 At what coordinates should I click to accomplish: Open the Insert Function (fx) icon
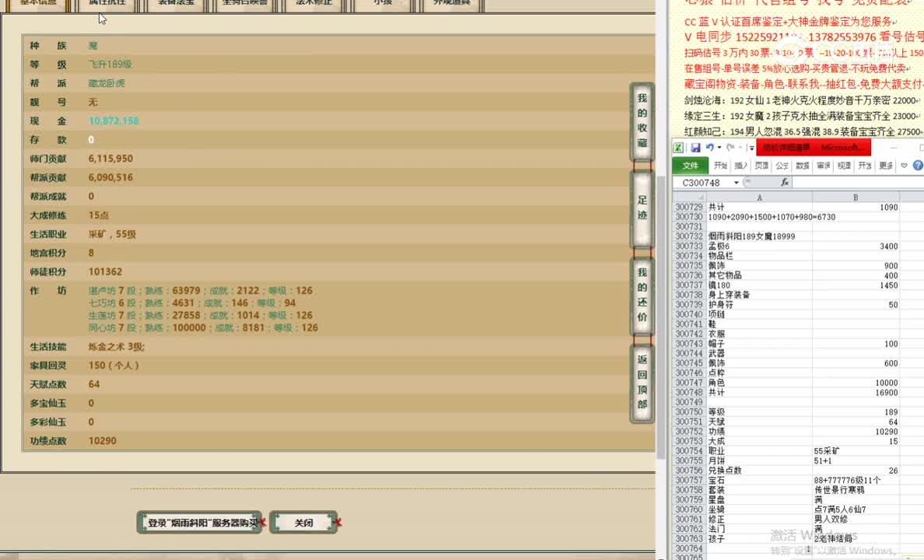pos(785,182)
